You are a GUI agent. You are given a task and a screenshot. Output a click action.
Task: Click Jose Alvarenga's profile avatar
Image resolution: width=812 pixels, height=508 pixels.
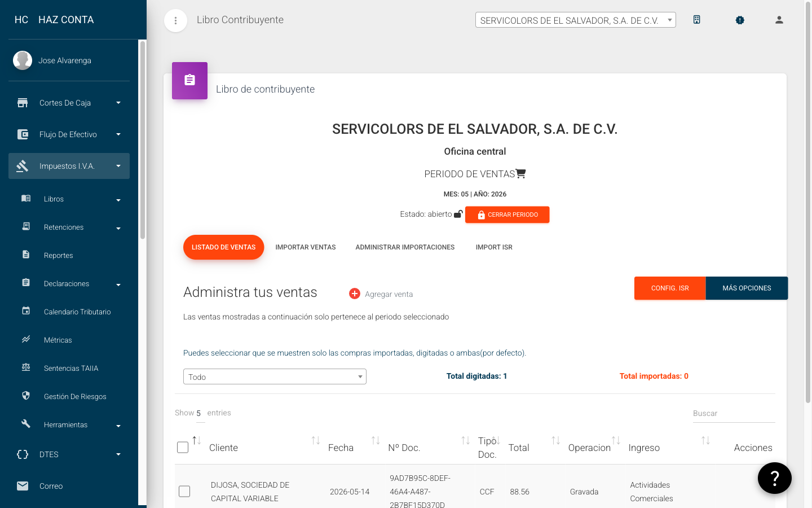tap(23, 60)
